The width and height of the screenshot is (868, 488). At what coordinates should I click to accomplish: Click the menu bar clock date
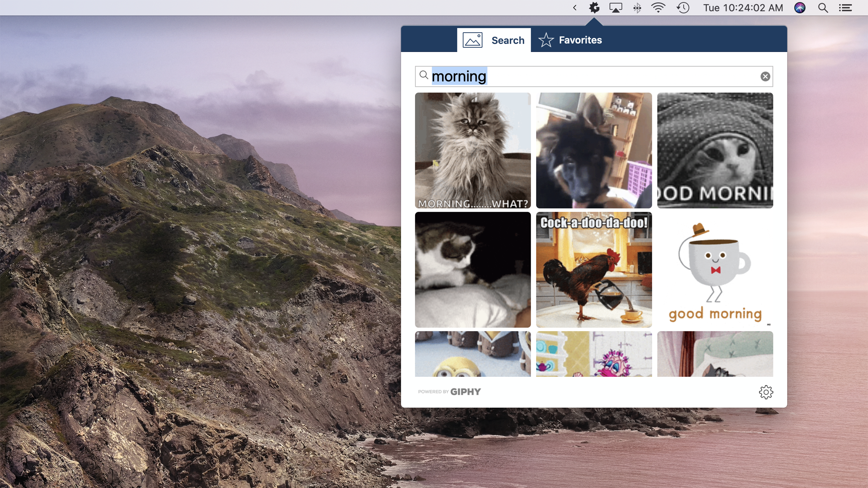(743, 8)
